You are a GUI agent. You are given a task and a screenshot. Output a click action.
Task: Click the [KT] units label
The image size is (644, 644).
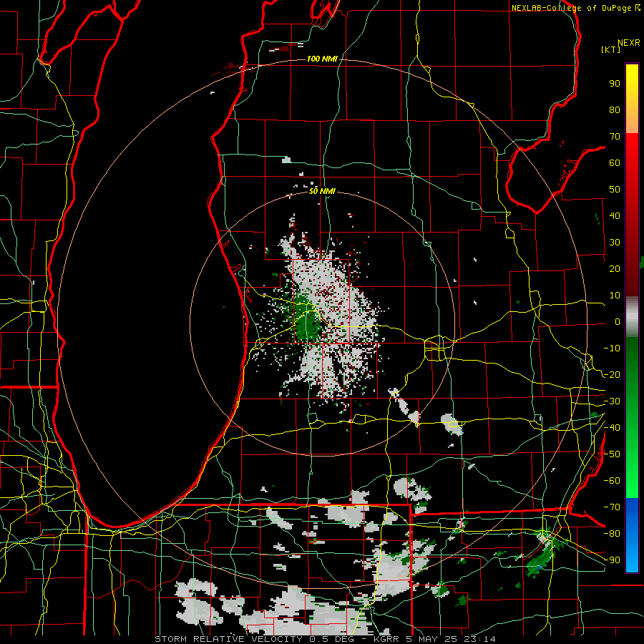tap(611, 49)
